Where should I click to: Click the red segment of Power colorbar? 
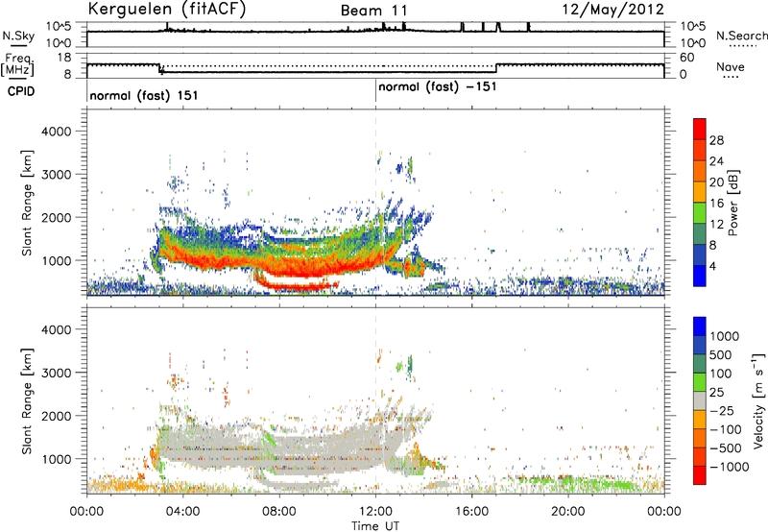(700, 130)
